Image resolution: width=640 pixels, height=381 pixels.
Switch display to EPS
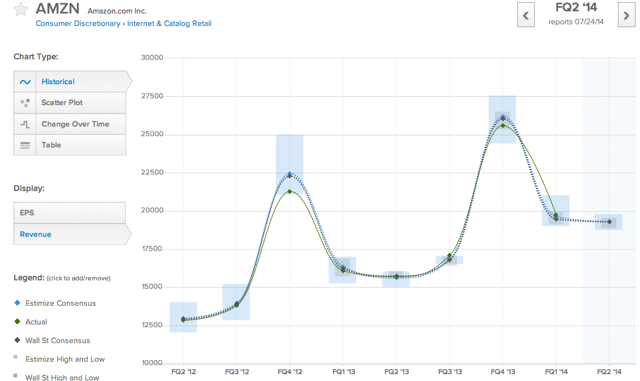pyautogui.click(x=70, y=213)
